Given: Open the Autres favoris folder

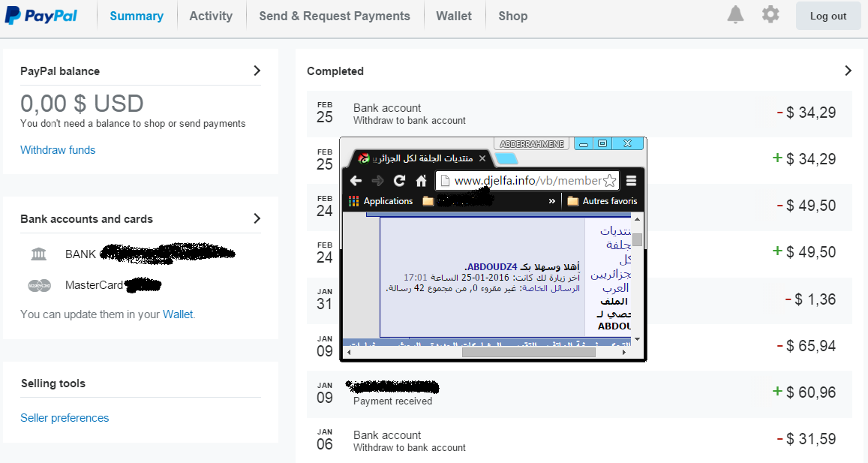Looking at the screenshot, I should (602, 201).
